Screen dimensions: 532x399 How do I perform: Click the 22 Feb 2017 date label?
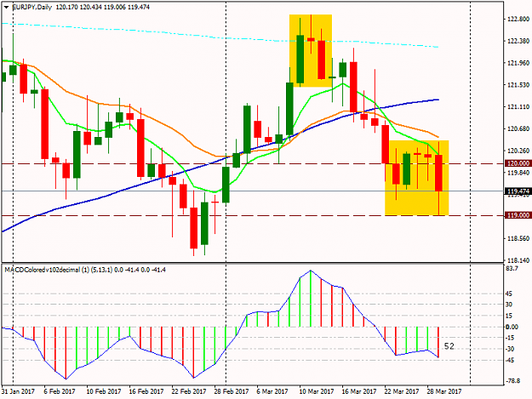[x=189, y=391]
